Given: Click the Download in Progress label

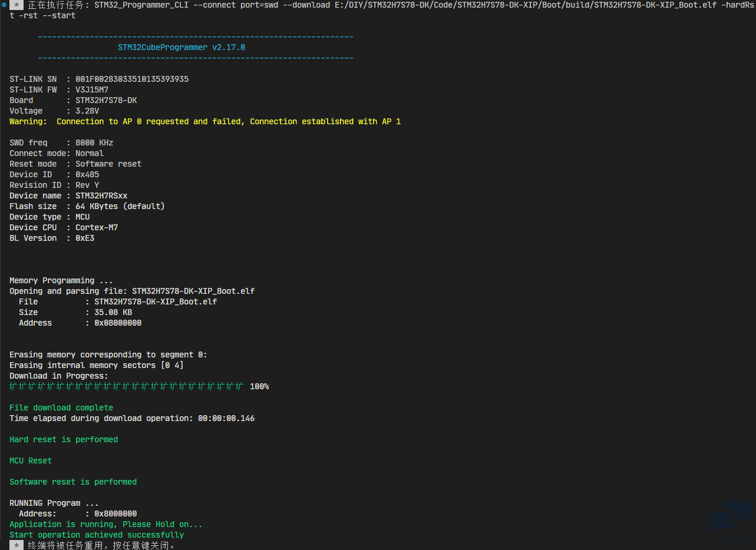Looking at the screenshot, I should tap(59, 376).
